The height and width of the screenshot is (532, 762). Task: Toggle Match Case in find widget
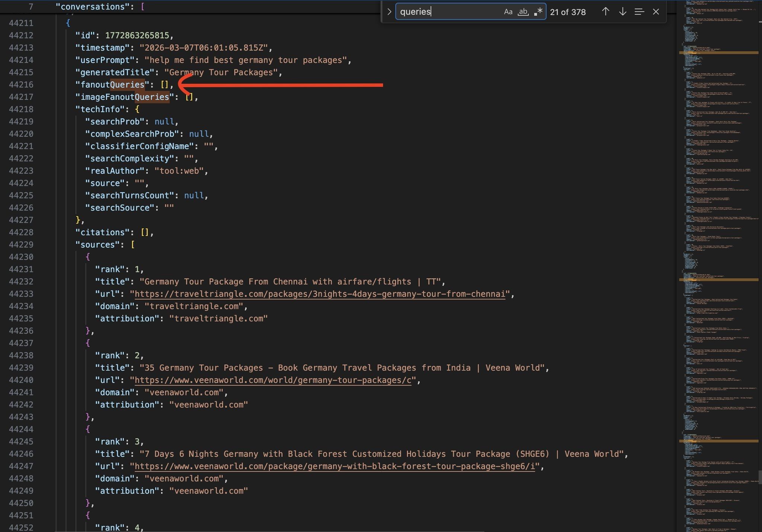pos(508,12)
